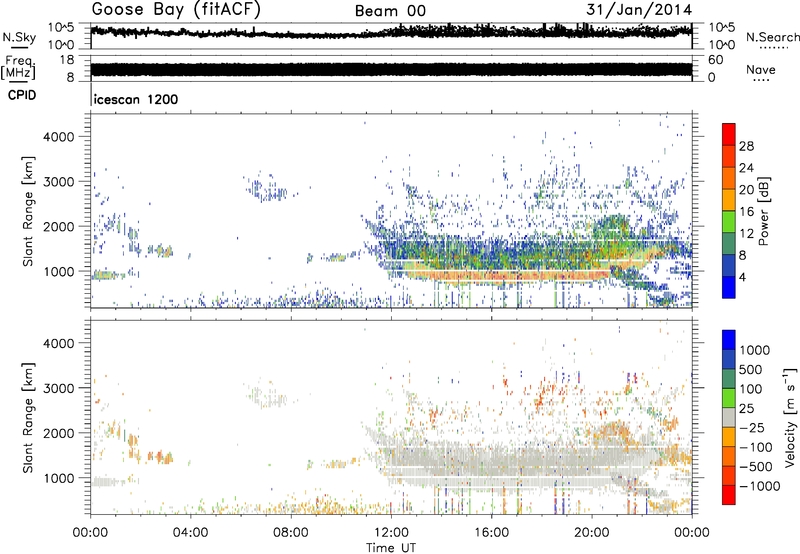Click the Velocity color bar value '-1000'
The image size is (800, 554).
point(759,486)
